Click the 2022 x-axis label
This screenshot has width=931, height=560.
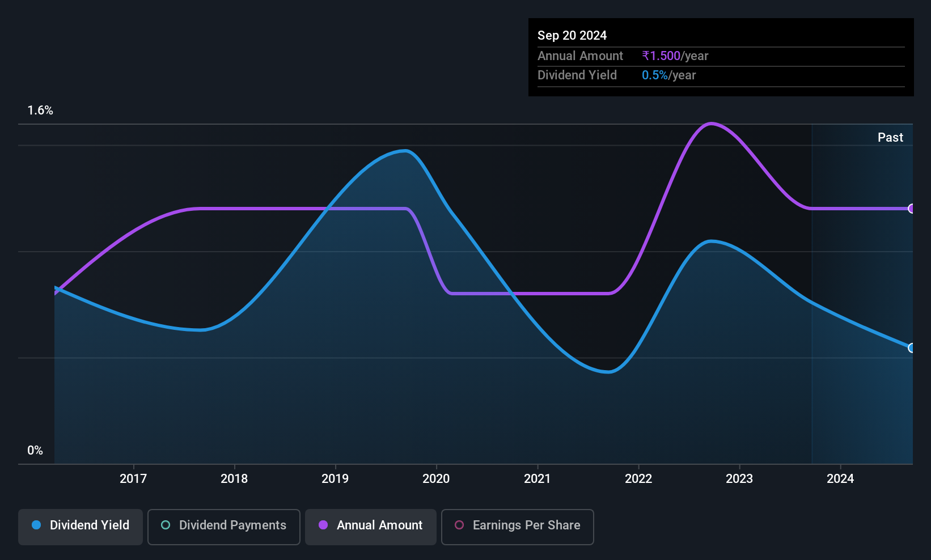click(638, 478)
